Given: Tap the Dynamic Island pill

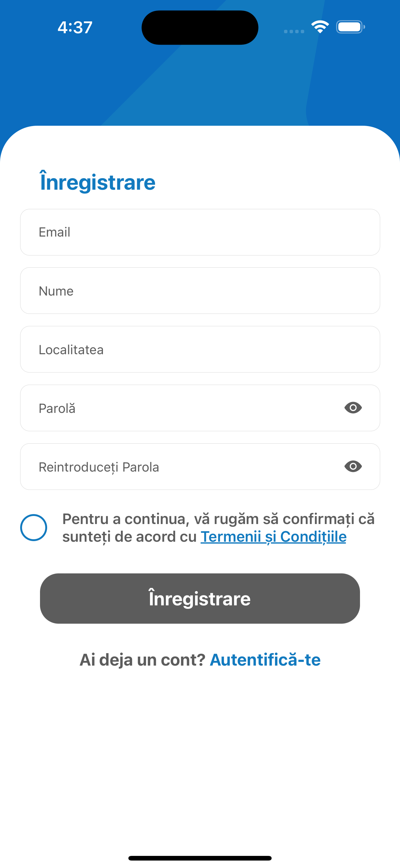Looking at the screenshot, I should pyautogui.click(x=200, y=27).
